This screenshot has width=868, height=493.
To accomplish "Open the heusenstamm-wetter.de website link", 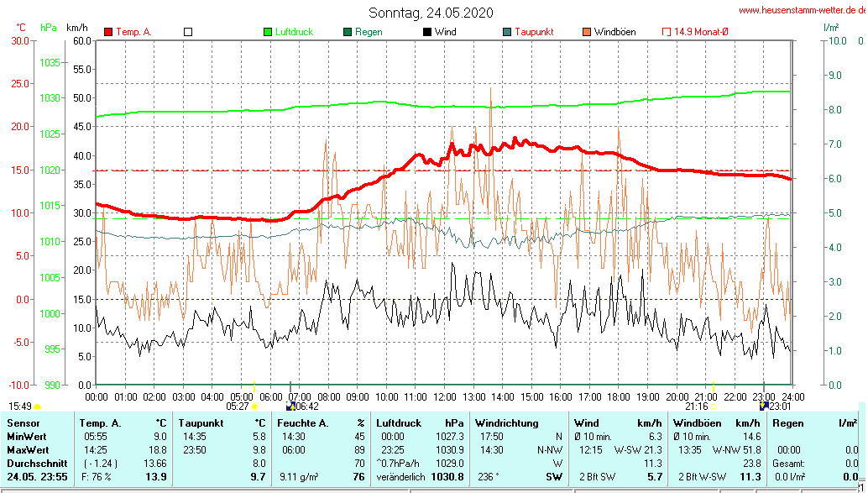I will pos(802,10).
